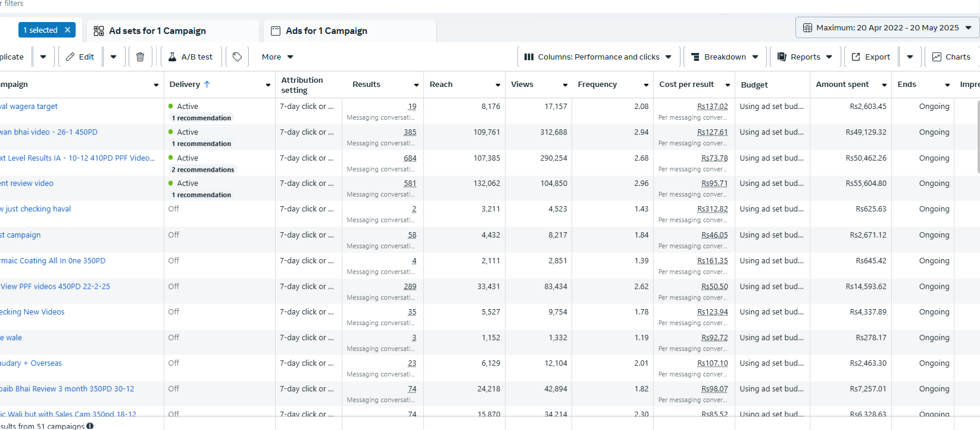The image size is (980, 430).
Task: Open the Reports dropdown
Action: click(x=805, y=57)
